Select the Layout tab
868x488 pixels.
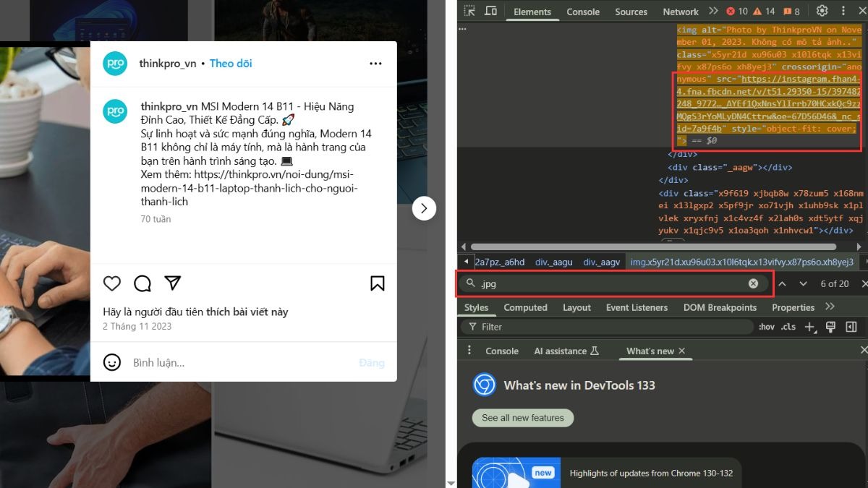[576, 307]
